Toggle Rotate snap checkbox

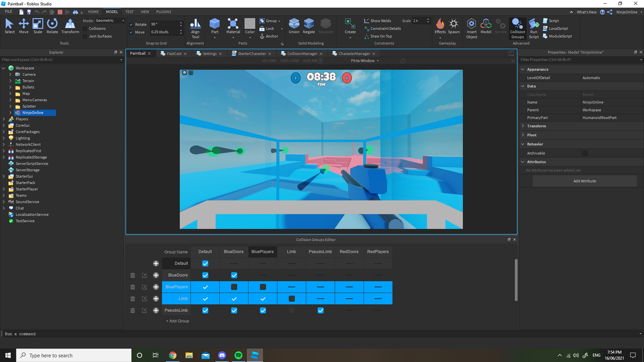(x=131, y=24)
